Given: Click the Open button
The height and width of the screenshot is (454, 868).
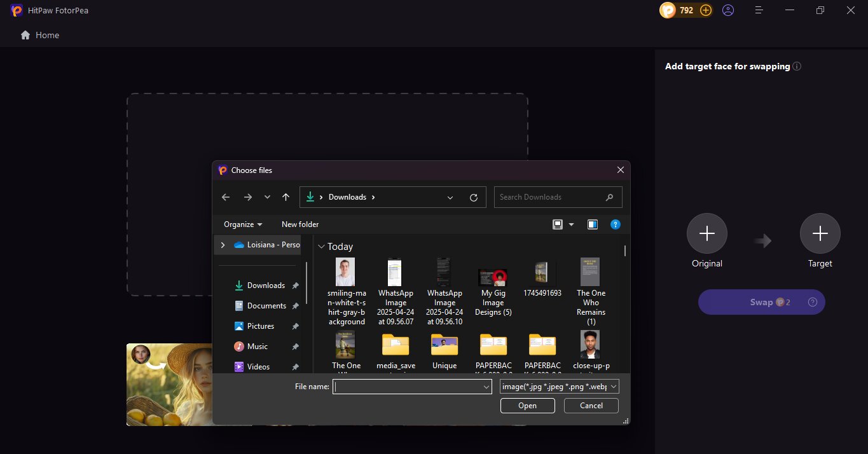Looking at the screenshot, I should tap(527, 406).
